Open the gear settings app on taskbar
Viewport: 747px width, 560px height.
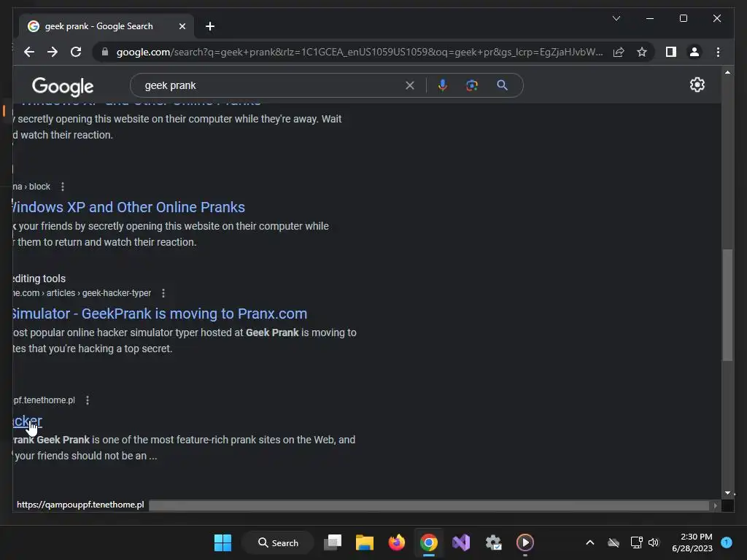click(493, 542)
